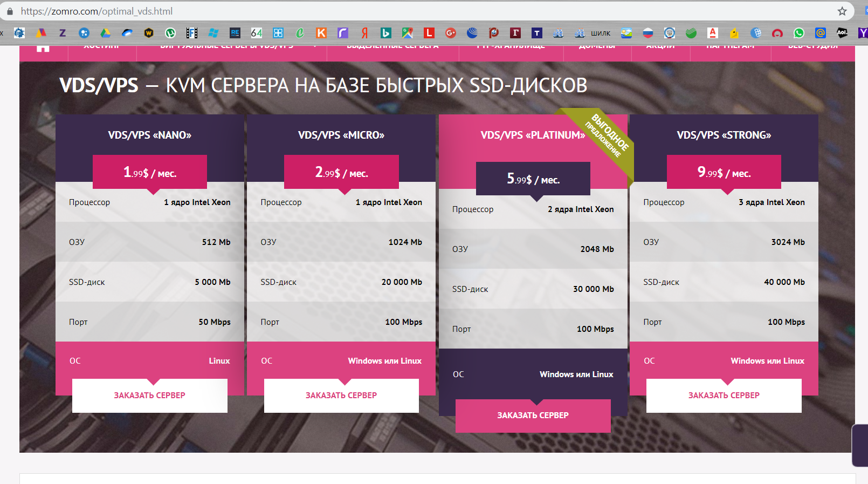Viewport: 868px width, 484px height.
Task: Open the red L bookmark
Action: point(429,33)
